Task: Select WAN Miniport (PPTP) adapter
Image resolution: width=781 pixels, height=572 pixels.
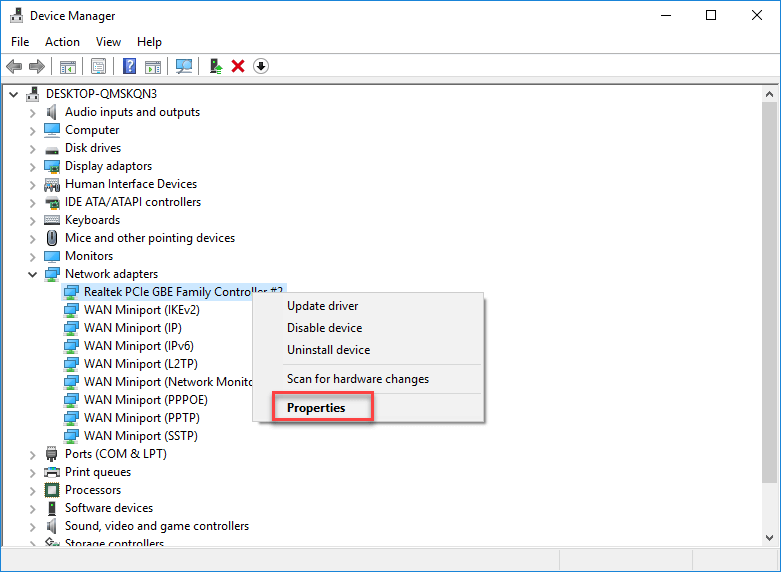Action: pos(140,418)
